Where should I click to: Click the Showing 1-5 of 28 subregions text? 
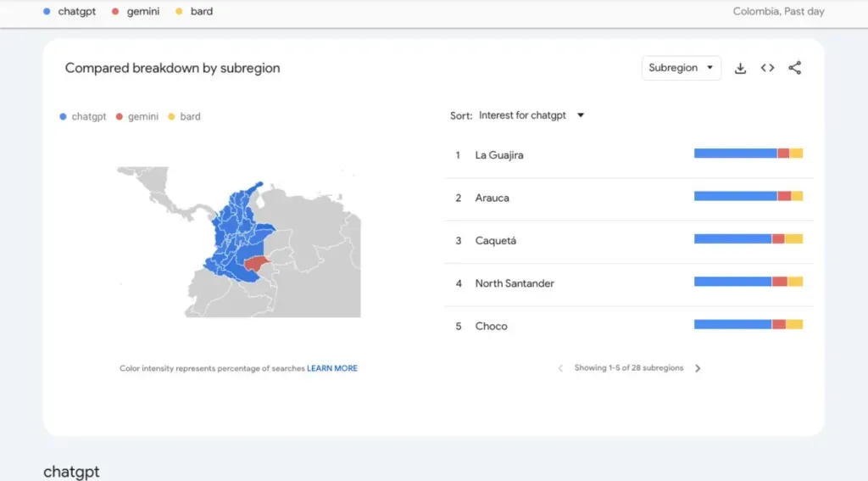[629, 368]
